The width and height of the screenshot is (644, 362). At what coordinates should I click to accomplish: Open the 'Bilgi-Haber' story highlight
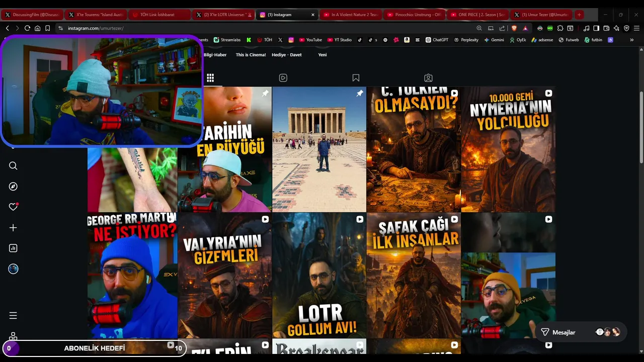215,55
